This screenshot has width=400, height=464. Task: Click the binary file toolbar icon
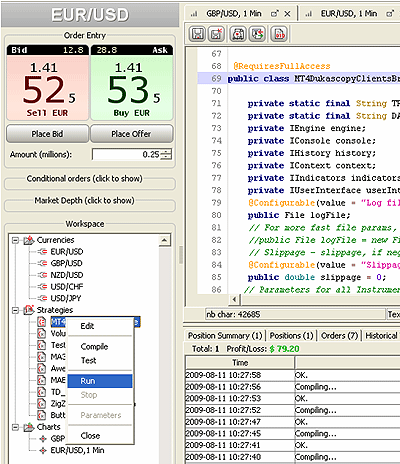[x=279, y=34]
